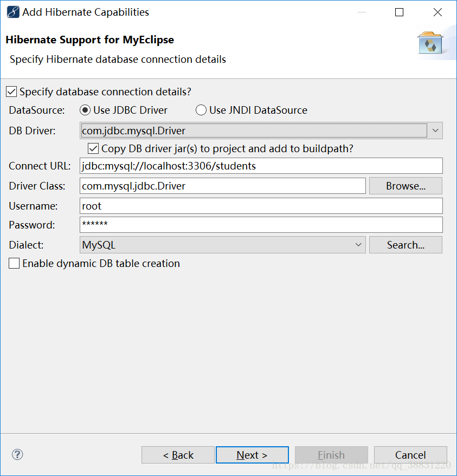
Task: Click the Dialect: label
Action: [26, 245]
